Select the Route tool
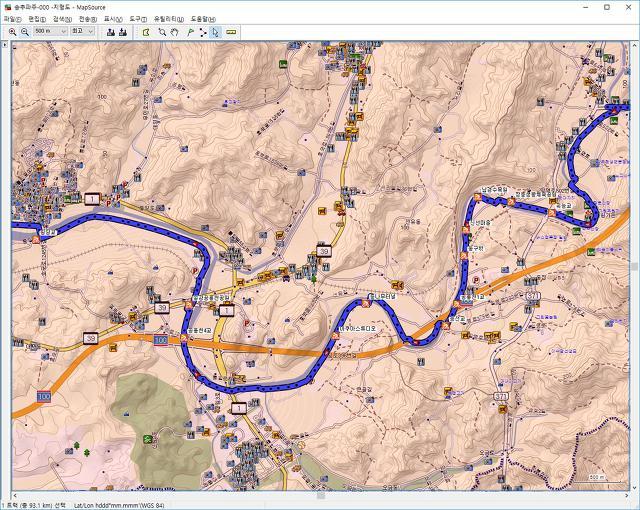 point(203,32)
